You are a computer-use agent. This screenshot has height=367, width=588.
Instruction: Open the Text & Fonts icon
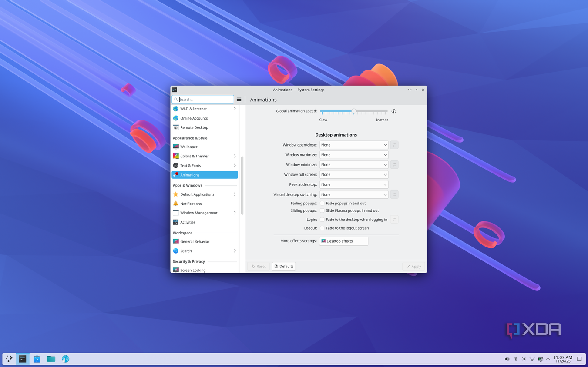[176, 166]
